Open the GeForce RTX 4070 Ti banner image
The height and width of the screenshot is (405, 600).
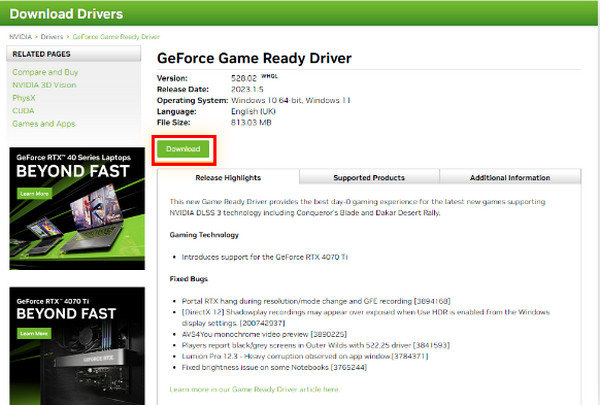pos(77,346)
